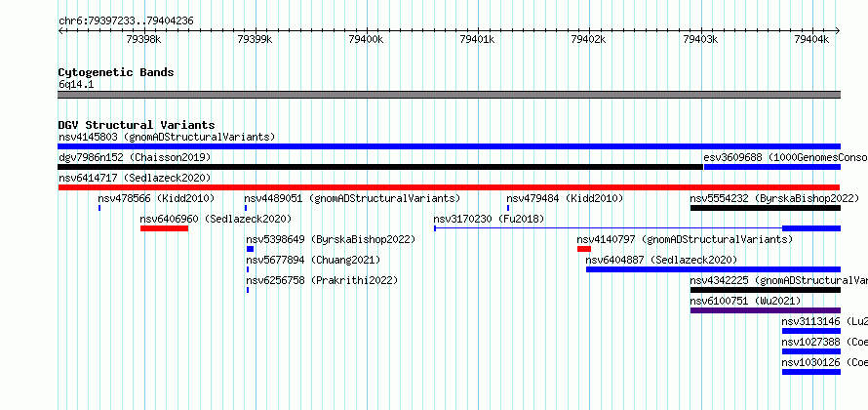Open the nsv3113146 label
This screenshot has width=868, height=410.
click(825, 321)
